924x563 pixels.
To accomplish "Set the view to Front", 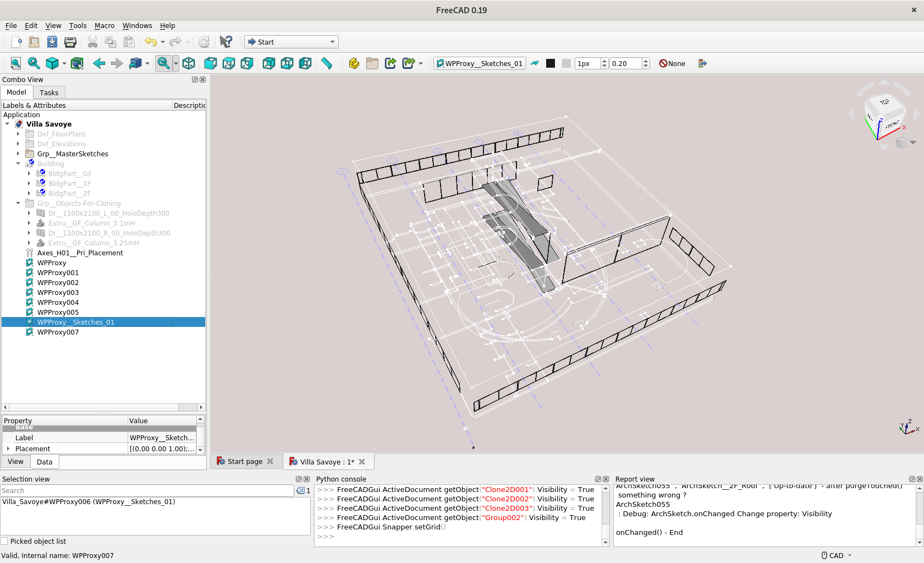I will (210, 63).
